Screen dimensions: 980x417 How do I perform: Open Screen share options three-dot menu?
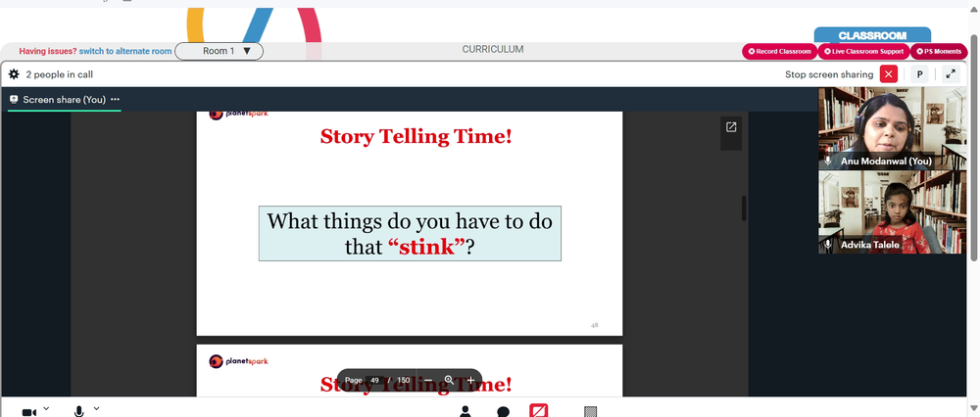point(115,99)
